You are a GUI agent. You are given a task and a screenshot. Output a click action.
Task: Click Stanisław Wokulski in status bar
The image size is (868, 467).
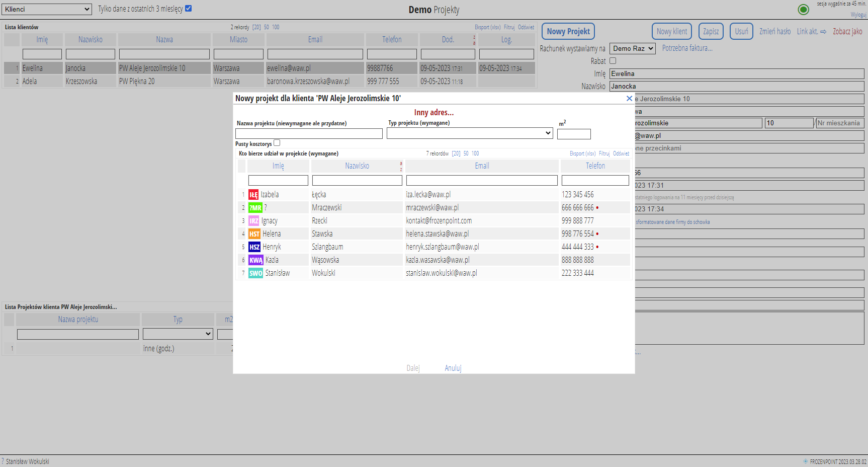(28, 461)
